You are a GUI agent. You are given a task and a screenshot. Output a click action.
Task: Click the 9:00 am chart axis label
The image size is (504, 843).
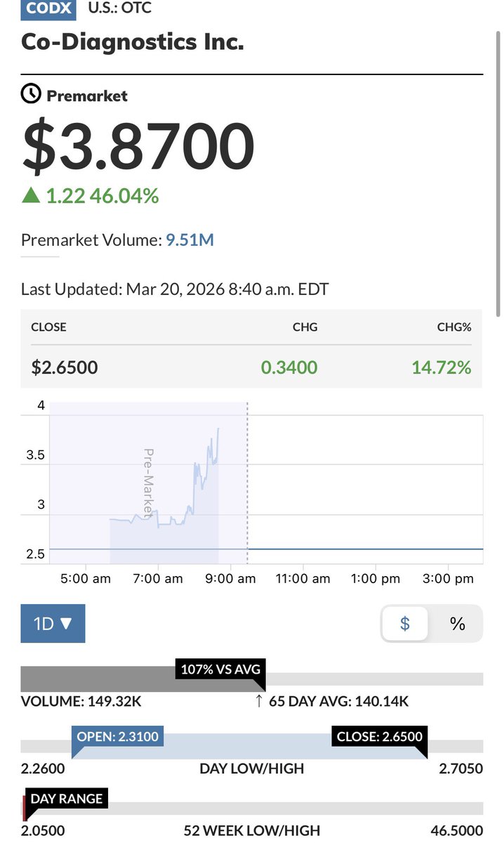(230, 579)
